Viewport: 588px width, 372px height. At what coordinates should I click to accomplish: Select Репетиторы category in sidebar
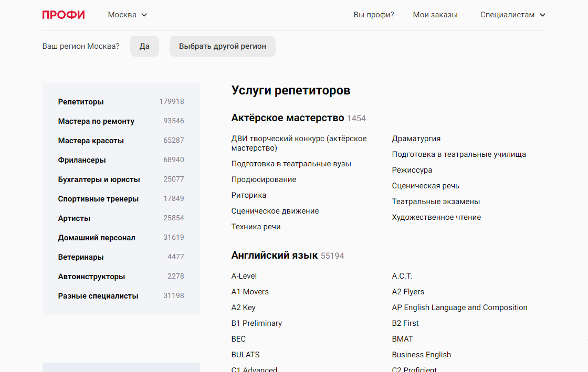click(x=81, y=102)
